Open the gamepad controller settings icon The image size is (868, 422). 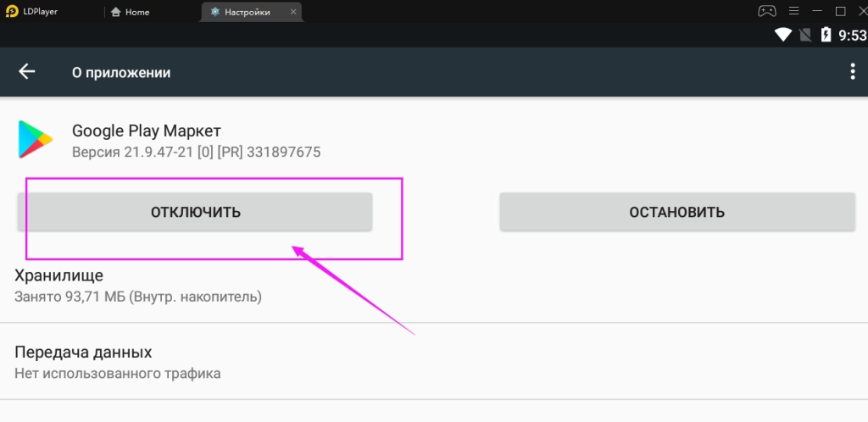766,11
